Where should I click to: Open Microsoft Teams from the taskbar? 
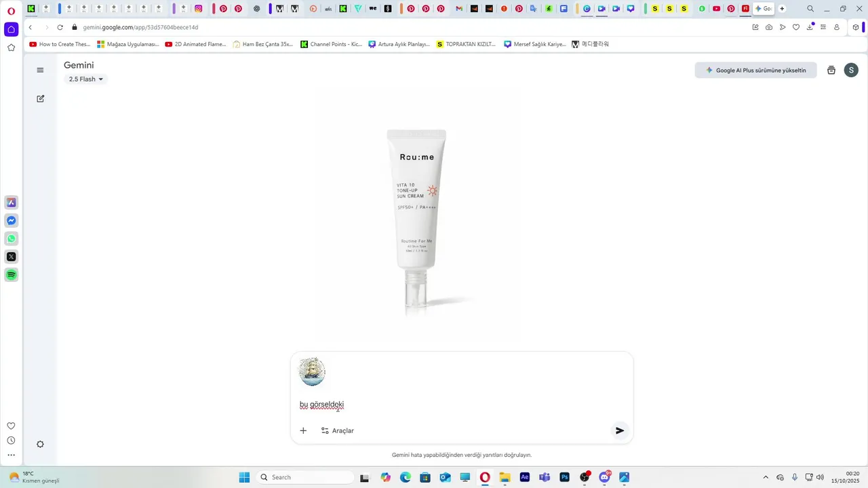[545, 477]
